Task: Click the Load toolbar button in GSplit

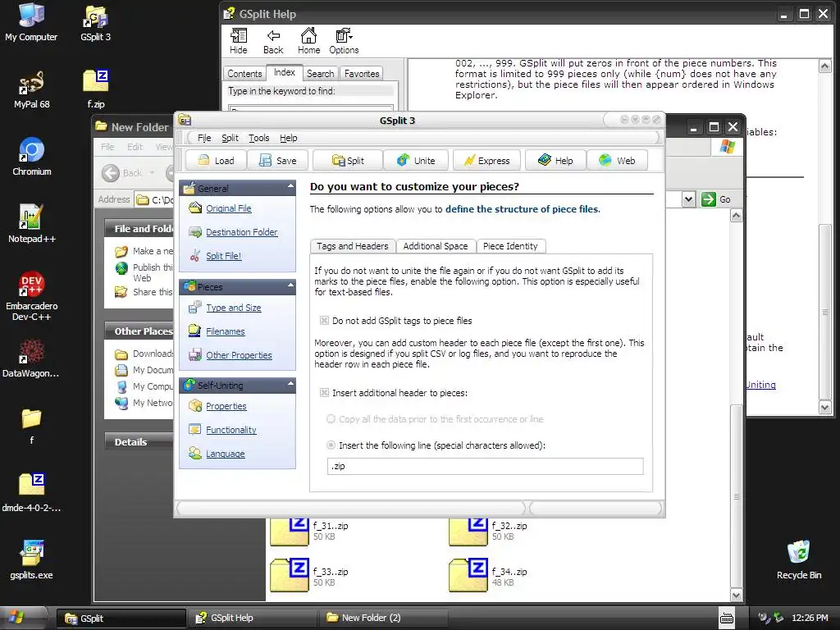Action: (x=216, y=161)
